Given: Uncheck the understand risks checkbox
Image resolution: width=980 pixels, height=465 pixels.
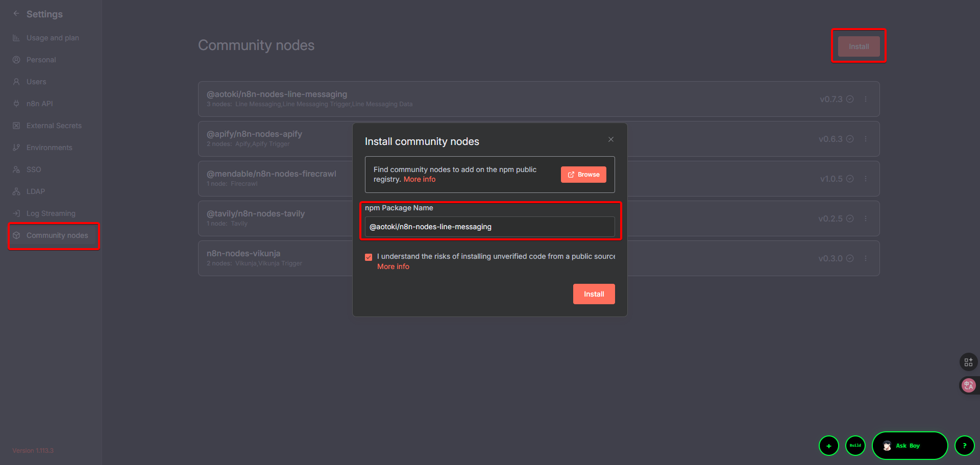Looking at the screenshot, I should point(369,257).
